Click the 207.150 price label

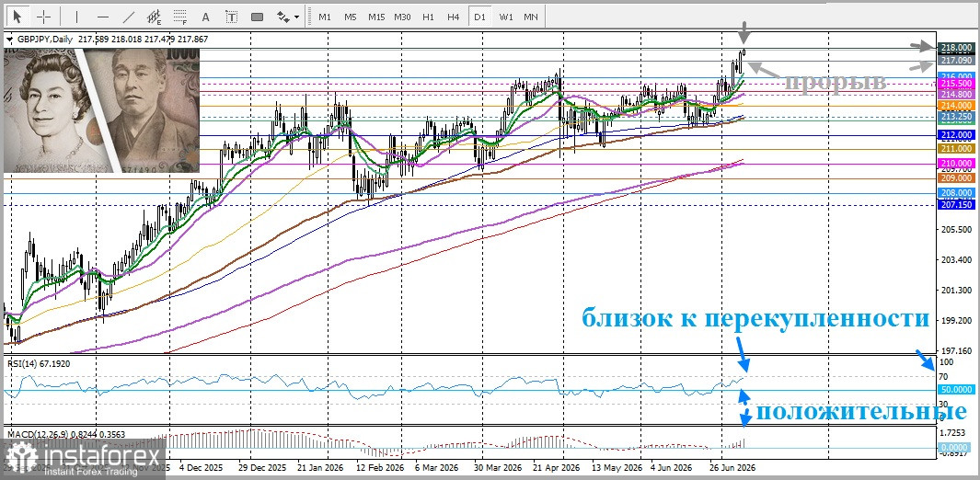coord(955,205)
